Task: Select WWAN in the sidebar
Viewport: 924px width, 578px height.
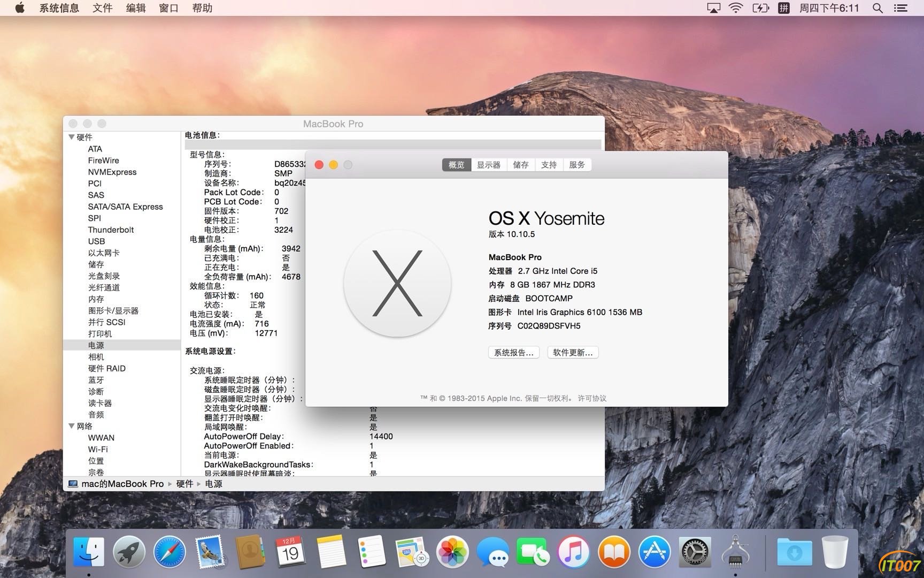Action: (x=101, y=438)
